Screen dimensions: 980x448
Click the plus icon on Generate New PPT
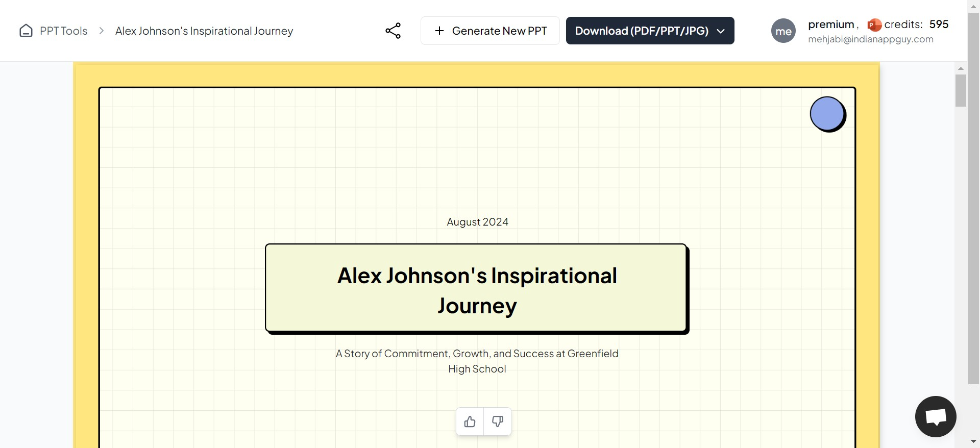coord(439,31)
